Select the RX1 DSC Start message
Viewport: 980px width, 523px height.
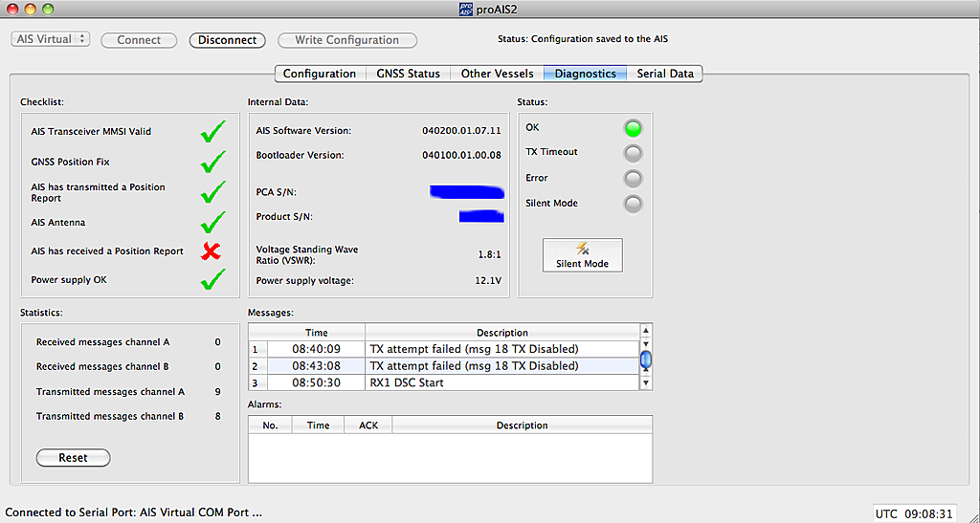pos(444,382)
